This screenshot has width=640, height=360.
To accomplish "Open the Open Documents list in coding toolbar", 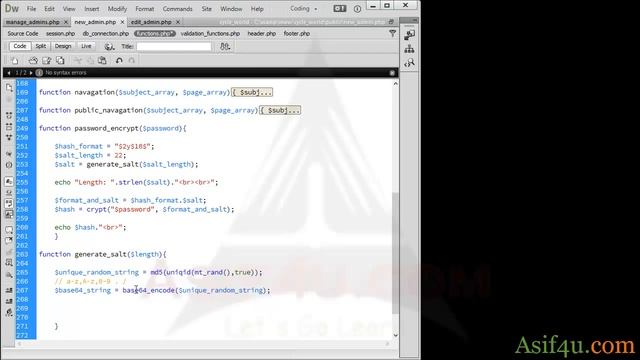I will [x=9, y=87].
